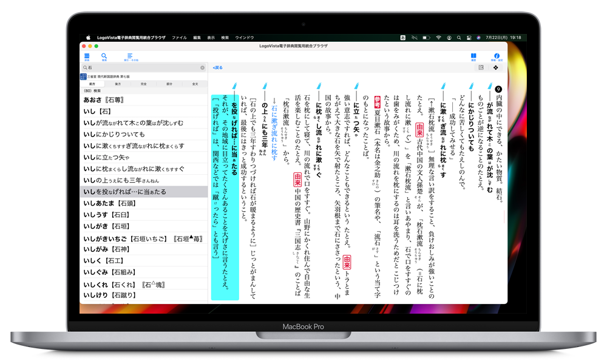Open the Wi-Fi status menu

(x=438, y=38)
